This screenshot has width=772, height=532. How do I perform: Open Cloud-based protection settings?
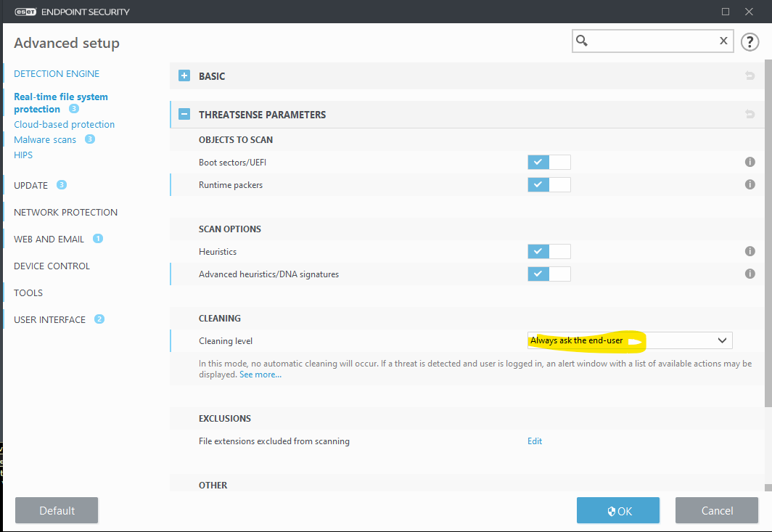point(64,125)
